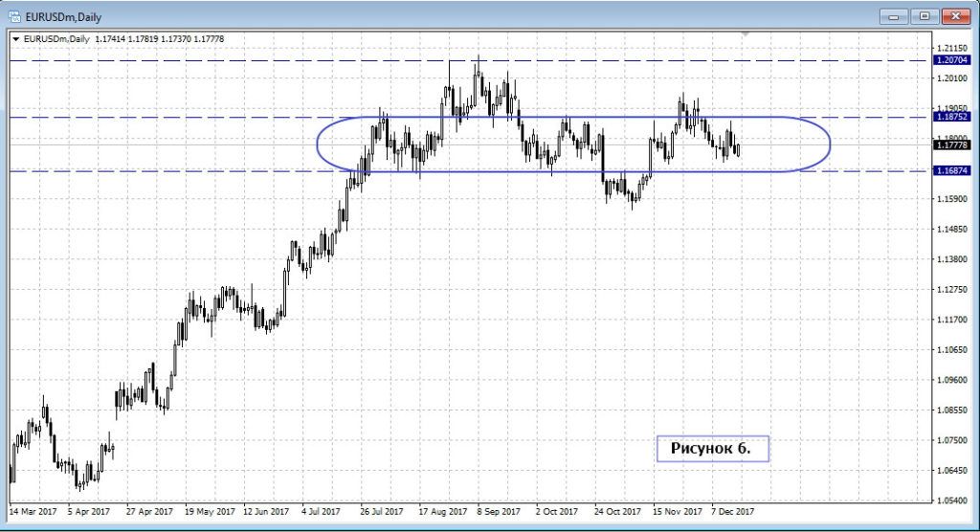Click the 7 Dec 2017 date on time axis
The width and height of the screenshot is (980, 532).
click(x=733, y=511)
